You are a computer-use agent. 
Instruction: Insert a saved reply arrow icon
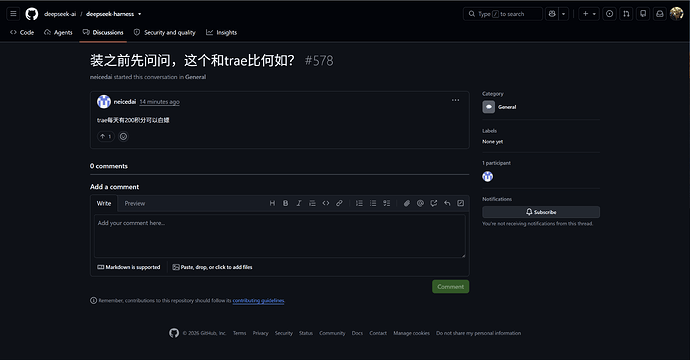coord(447,203)
